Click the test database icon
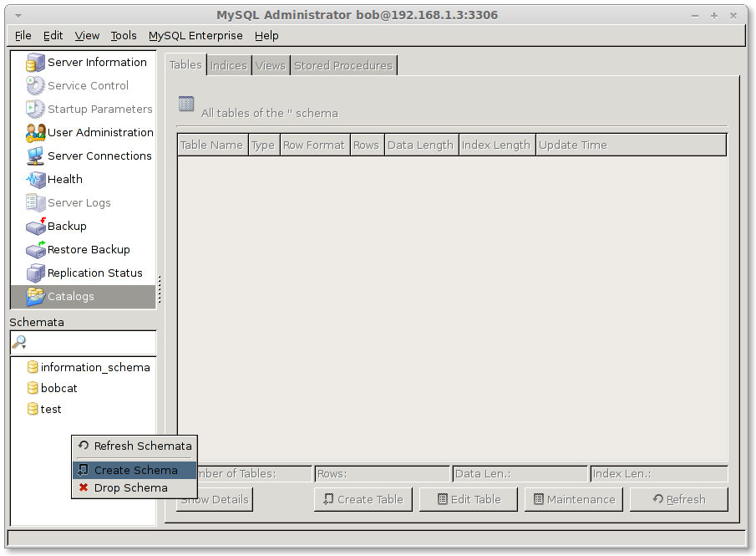The height and width of the screenshot is (556, 756). [33, 410]
